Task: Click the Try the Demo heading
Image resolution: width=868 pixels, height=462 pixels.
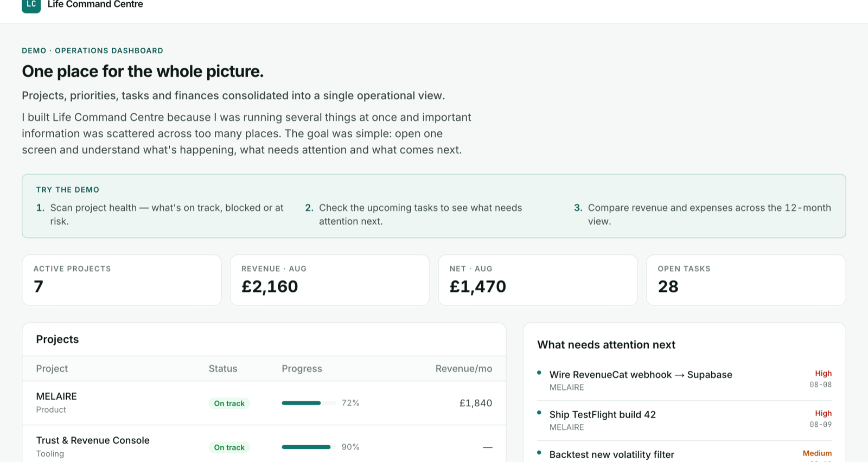Action: [x=68, y=190]
